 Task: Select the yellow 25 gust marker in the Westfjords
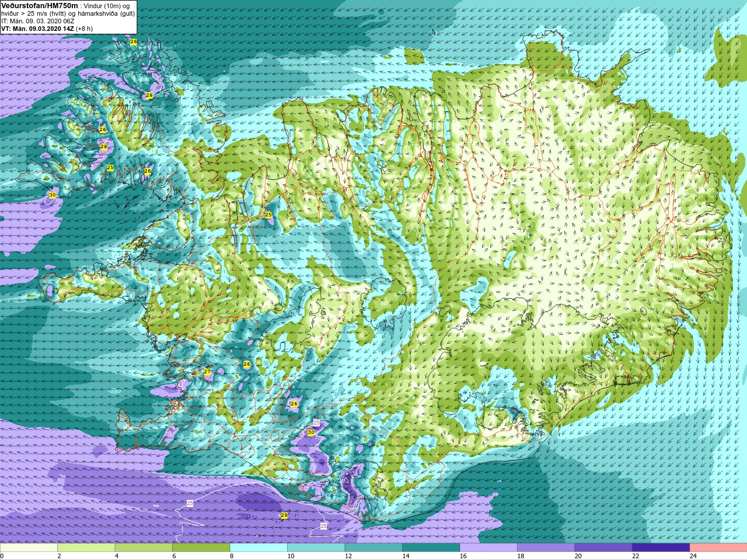coord(110,168)
